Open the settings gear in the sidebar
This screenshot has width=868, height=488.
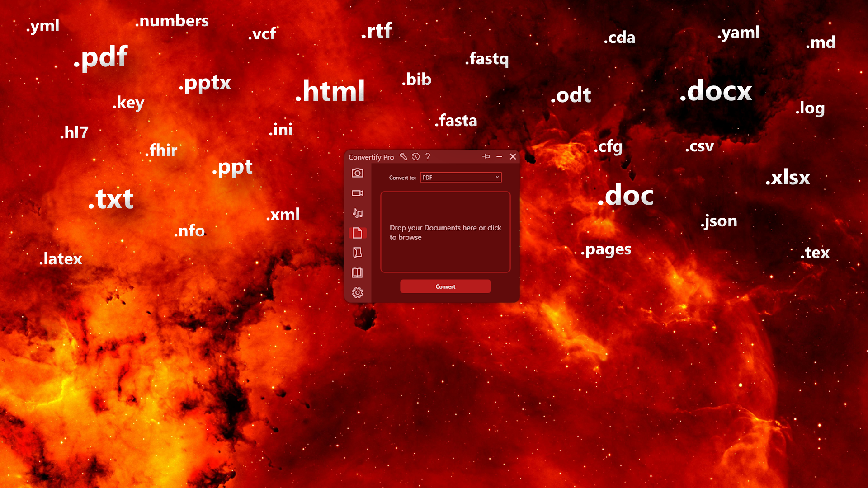coord(357,293)
